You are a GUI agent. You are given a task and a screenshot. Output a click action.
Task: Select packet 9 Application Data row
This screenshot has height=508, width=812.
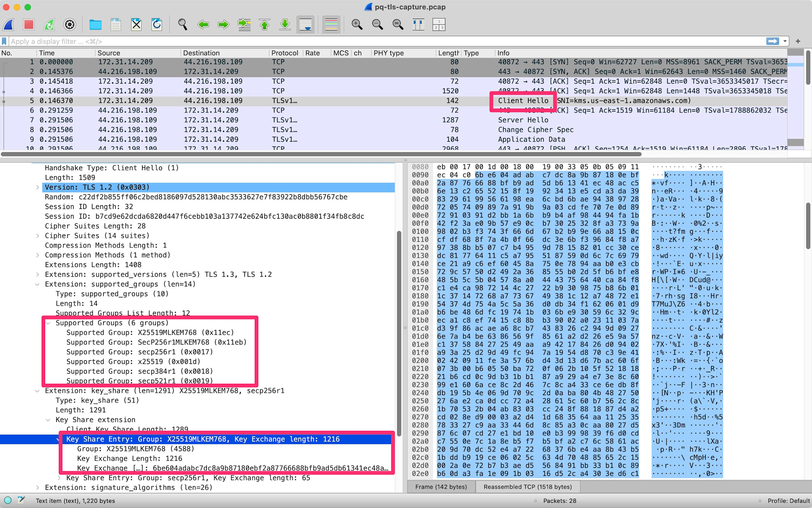(x=394, y=140)
